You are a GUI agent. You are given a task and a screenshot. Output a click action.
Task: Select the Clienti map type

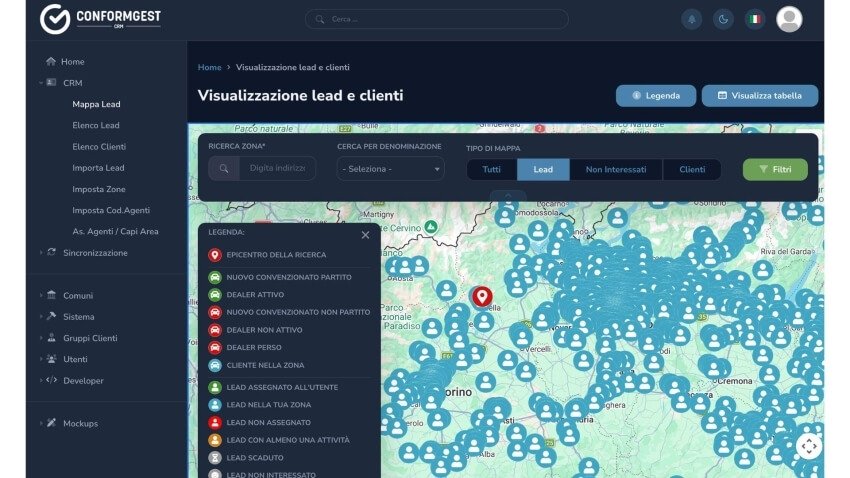click(x=692, y=169)
